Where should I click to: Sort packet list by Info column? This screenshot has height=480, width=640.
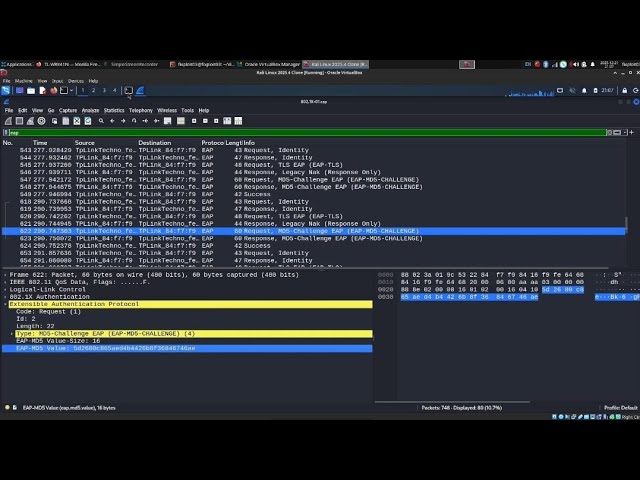(249, 143)
